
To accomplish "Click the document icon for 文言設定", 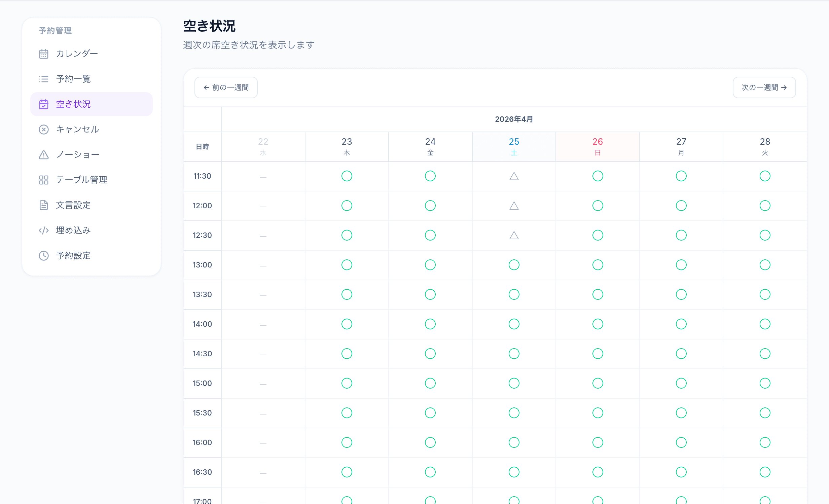I will point(44,205).
